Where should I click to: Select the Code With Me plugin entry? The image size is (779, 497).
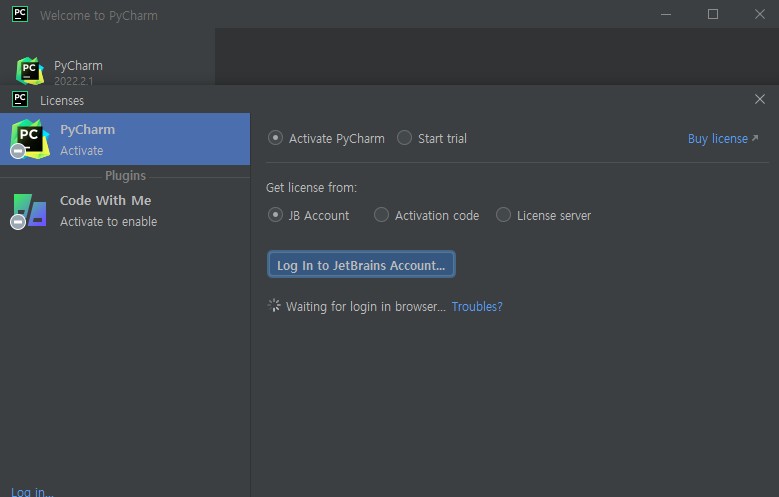125,211
